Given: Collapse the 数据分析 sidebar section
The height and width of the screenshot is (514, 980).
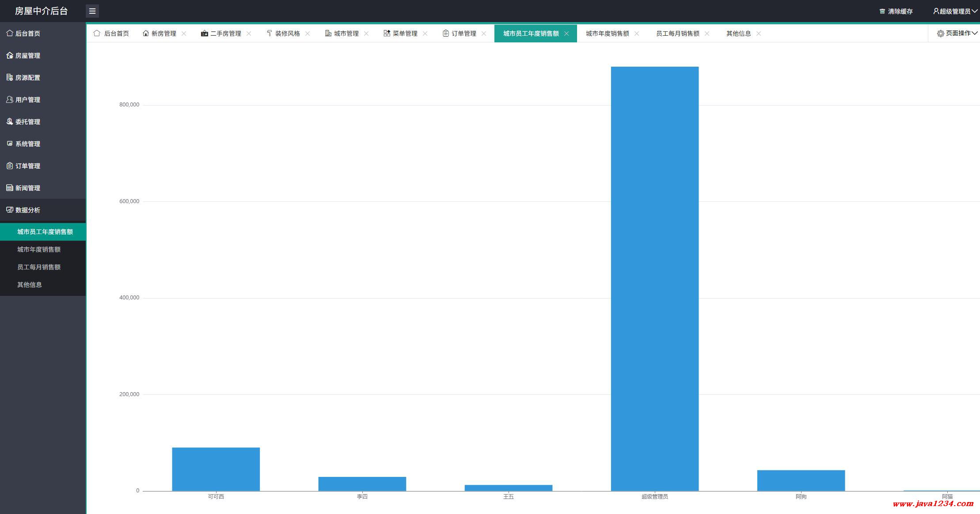Looking at the screenshot, I should click(x=28, y=210).
